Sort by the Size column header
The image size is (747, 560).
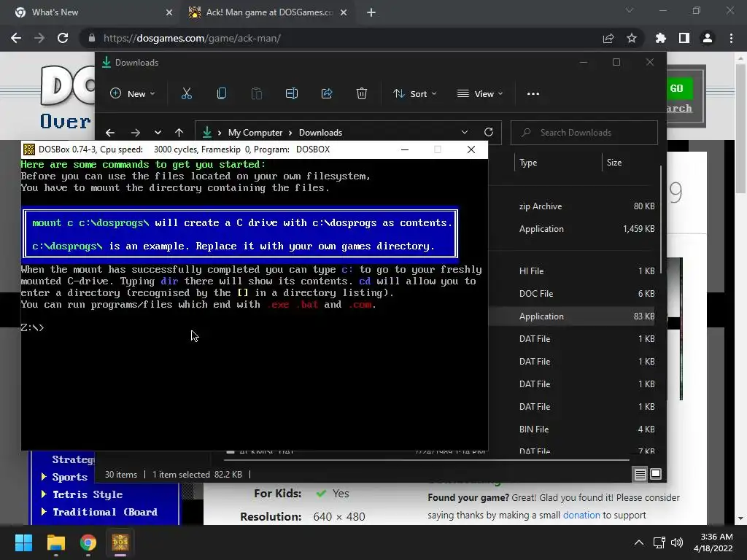click(x=614, y=163)
